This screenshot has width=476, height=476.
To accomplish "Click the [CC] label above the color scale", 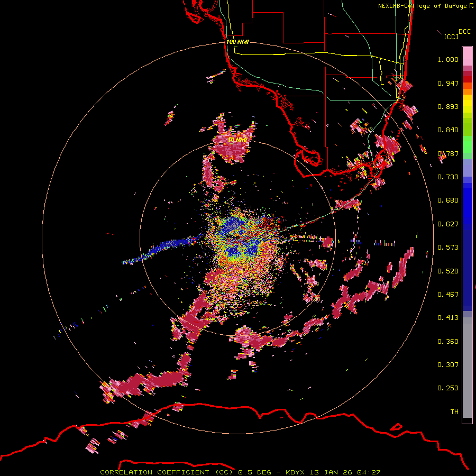I will click(452, 36).
